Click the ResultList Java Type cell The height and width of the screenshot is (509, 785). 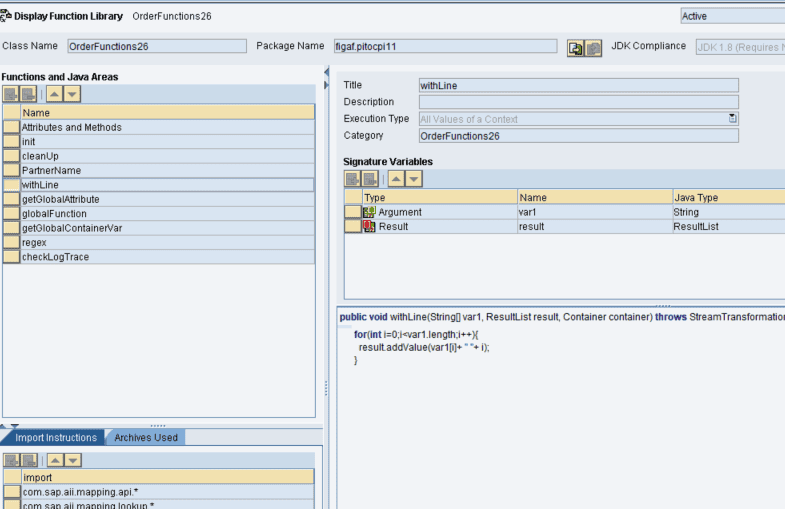[729, 226]
